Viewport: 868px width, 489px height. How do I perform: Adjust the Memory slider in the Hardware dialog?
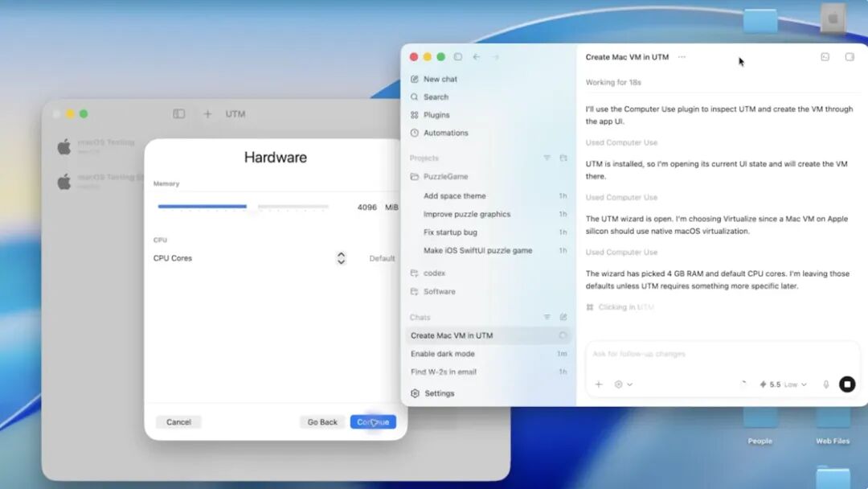pos(243,208)
